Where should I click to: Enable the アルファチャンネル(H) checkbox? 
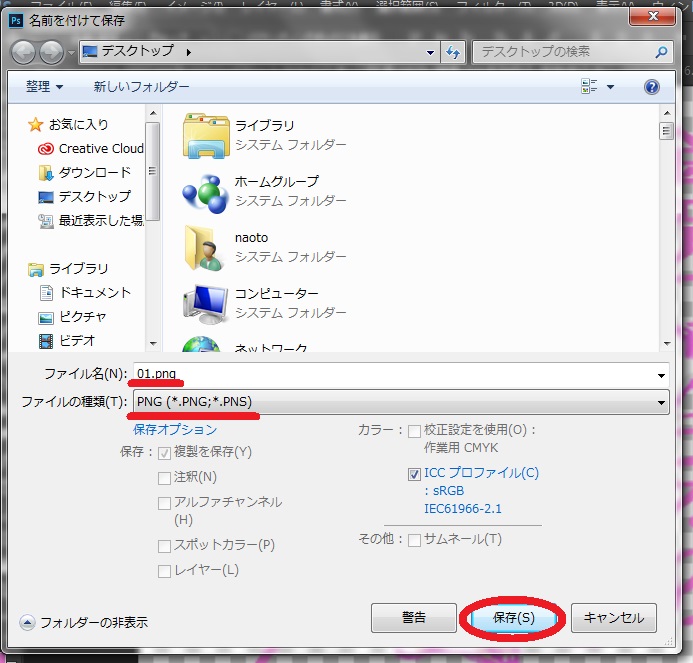tap(164, 503)
